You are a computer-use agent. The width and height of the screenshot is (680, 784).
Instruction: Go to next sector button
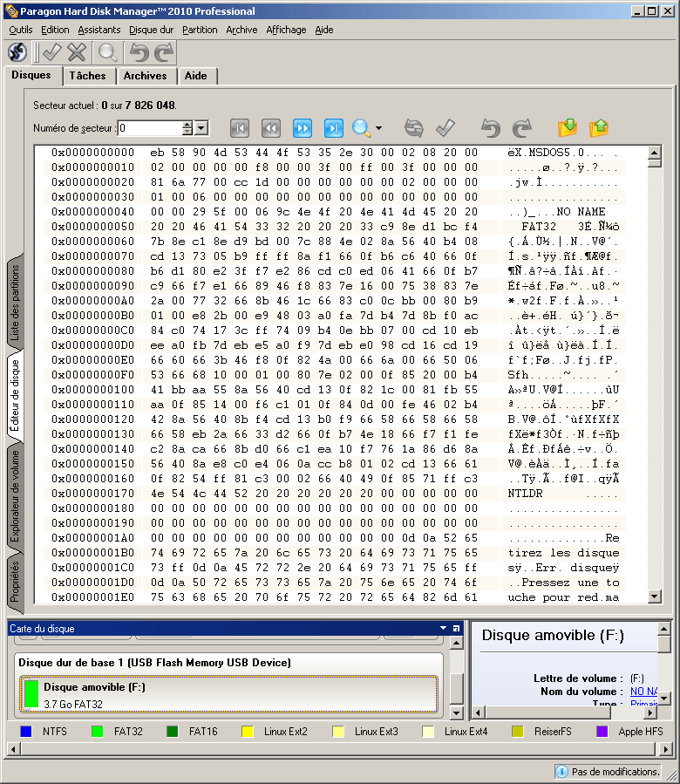303,128
